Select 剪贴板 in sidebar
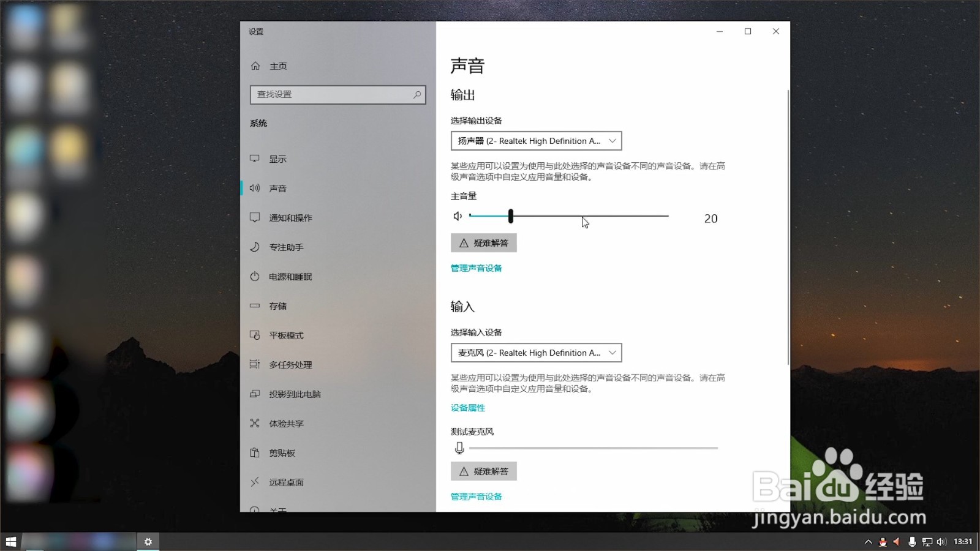The width and height of the screenshot is (980, 551). [x=282, y=453]
